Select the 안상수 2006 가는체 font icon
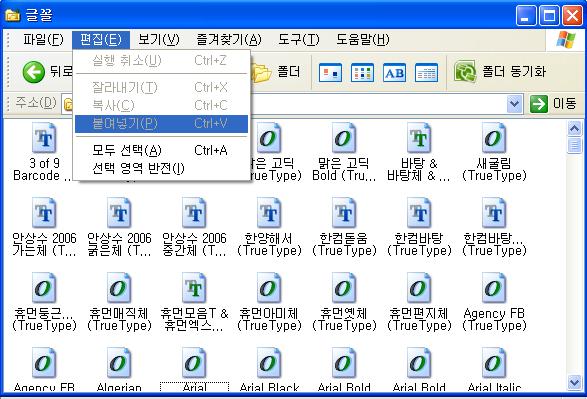The width and height of the screenshot is (587, 399). tap(45, 213)
